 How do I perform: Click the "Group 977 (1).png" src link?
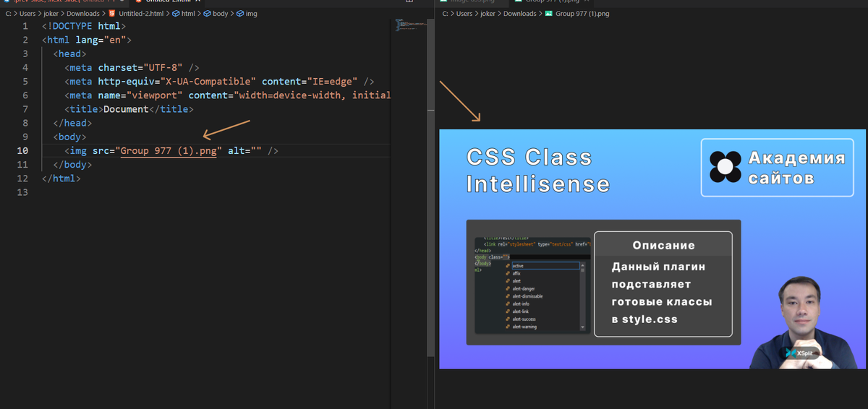pos(169,150)
